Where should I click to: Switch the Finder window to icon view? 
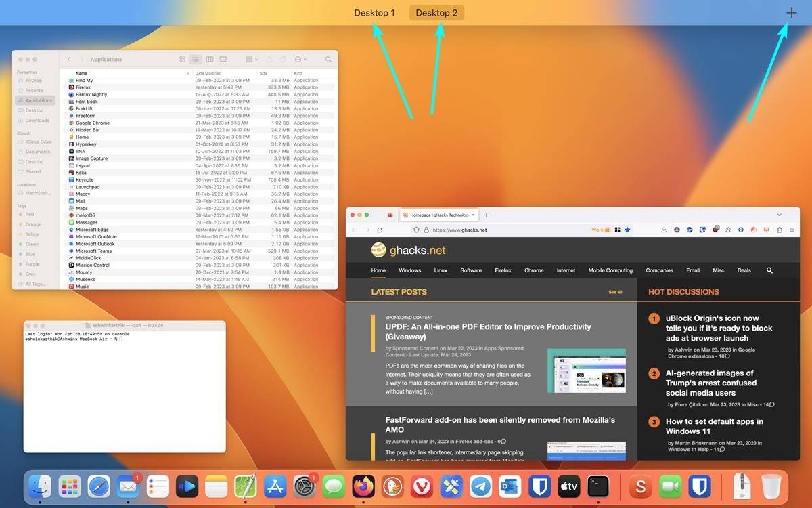pos(182,59)
